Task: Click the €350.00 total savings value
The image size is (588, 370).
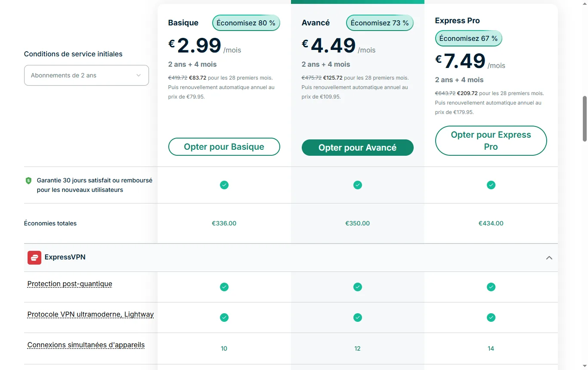Action: (x=358, y=223)
